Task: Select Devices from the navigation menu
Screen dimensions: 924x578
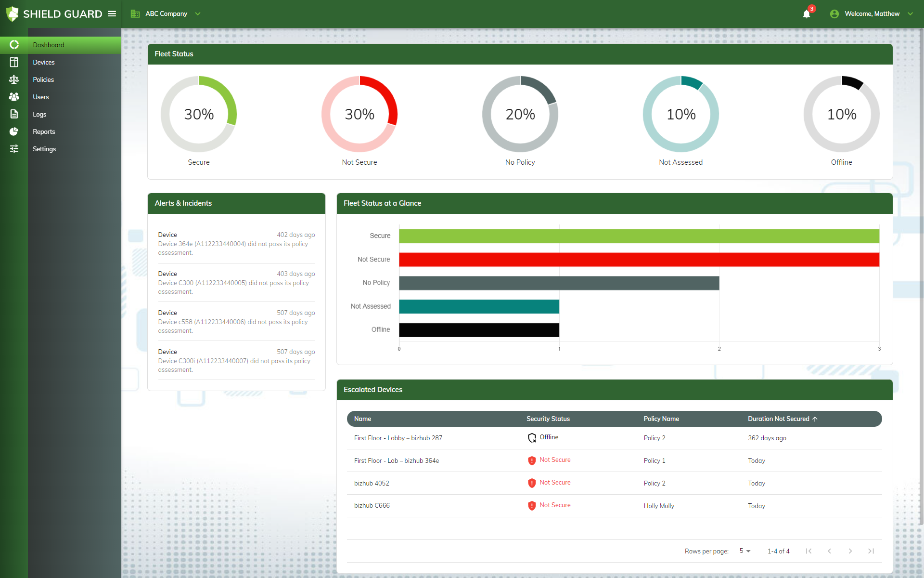Action: click(43, 62)
